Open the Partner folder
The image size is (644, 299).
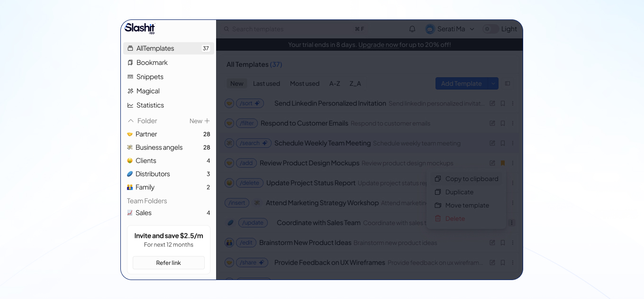point(169,134)
